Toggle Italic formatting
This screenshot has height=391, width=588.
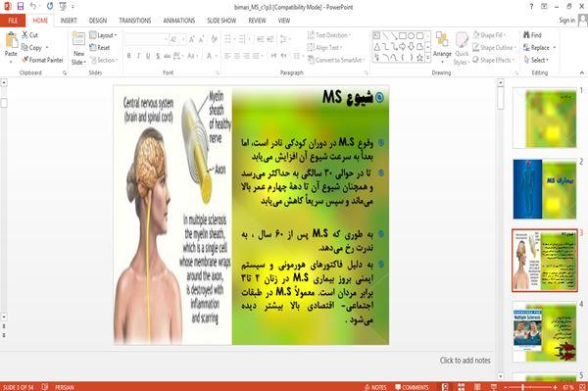[x=138, y=56]
